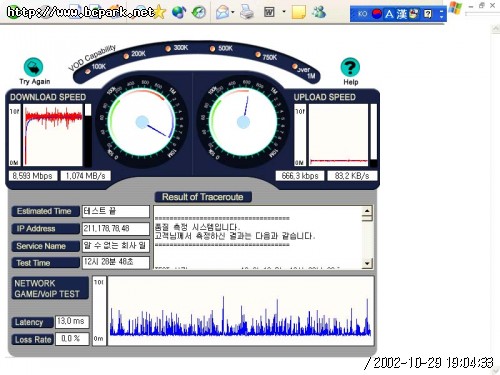Click inside the traceroute result text box
The width and height of the screenshot is (500, 375).
pos(258,237)
